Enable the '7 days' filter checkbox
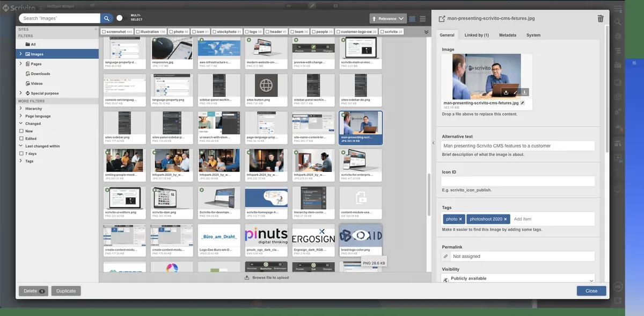The width and height of the screenshot is (644, 316). 21,154
